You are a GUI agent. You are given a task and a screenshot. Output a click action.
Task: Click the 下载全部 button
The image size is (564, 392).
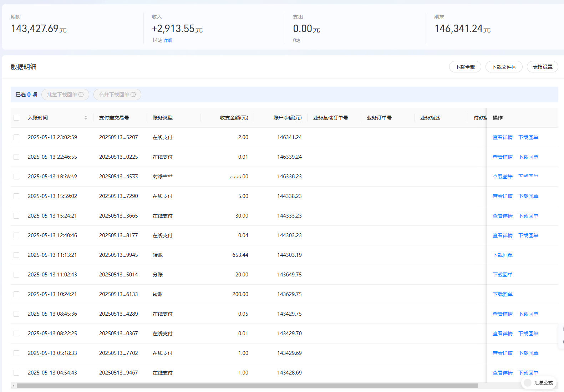click(x=465, y=67)
